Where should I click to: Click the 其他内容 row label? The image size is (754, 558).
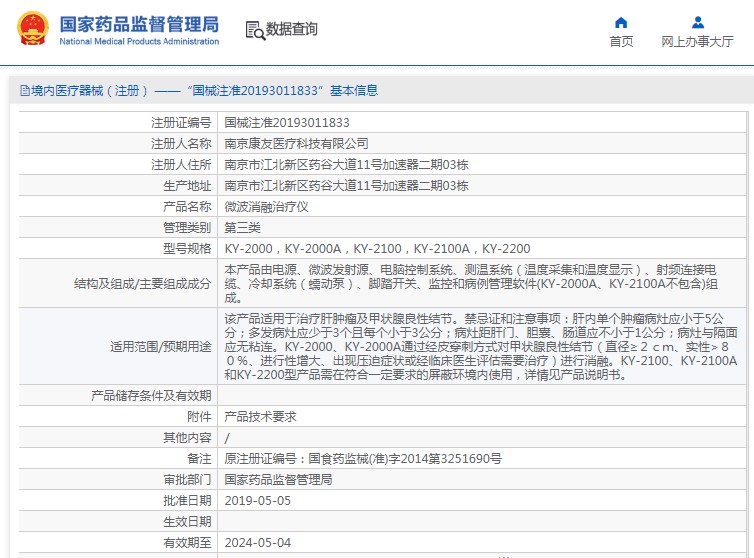click(x=187, y=438)
